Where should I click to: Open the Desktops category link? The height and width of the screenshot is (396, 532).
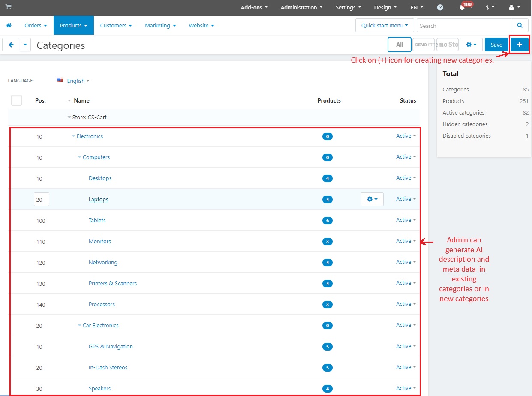[100, 178]
